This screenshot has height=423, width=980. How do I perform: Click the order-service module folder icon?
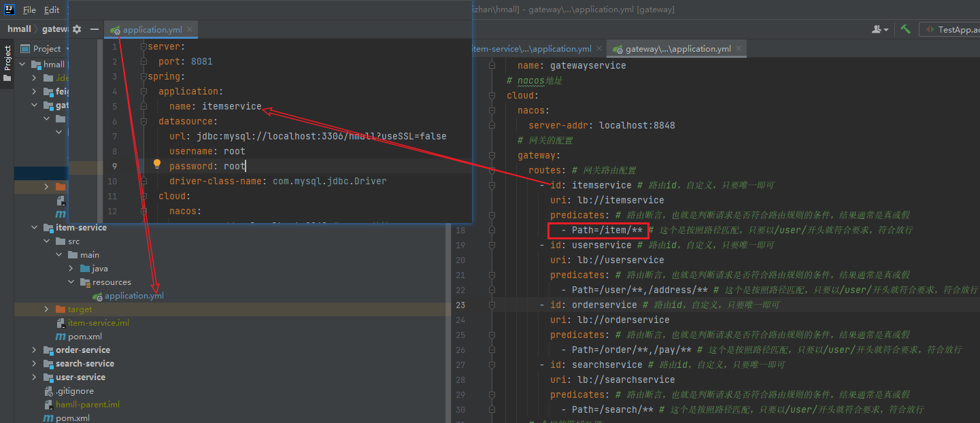48,350
